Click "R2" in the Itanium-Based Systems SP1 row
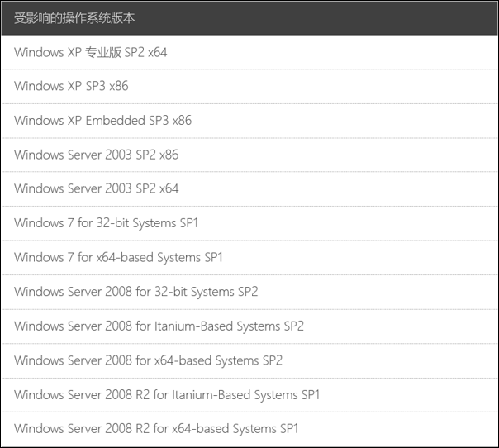Screen dimensions: 499x448 pos(143,395)
